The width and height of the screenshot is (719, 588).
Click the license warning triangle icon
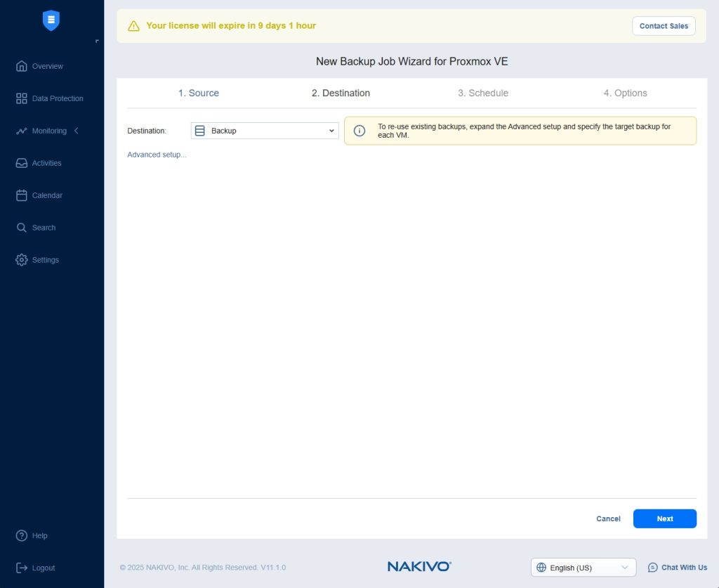(133, 26)
